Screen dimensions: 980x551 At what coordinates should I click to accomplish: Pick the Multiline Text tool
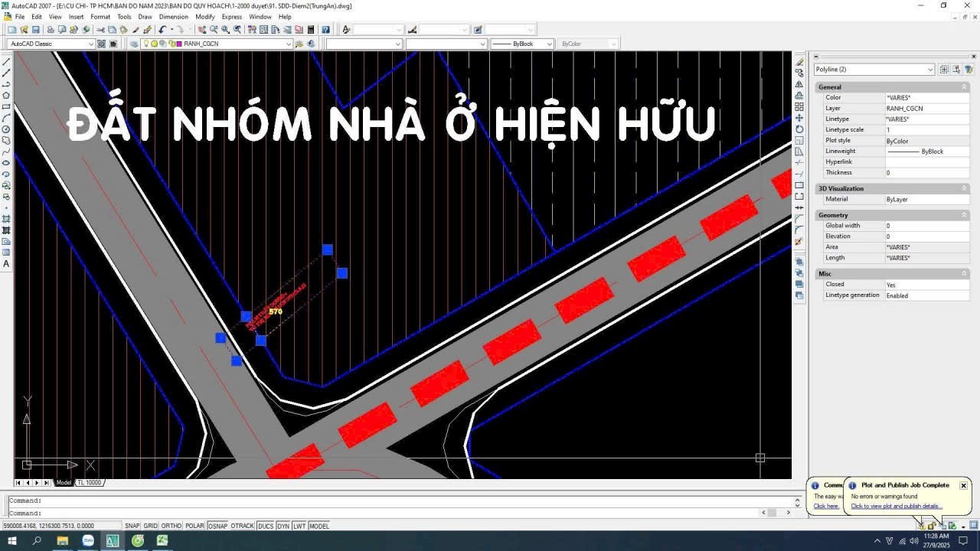coord(7,264)
